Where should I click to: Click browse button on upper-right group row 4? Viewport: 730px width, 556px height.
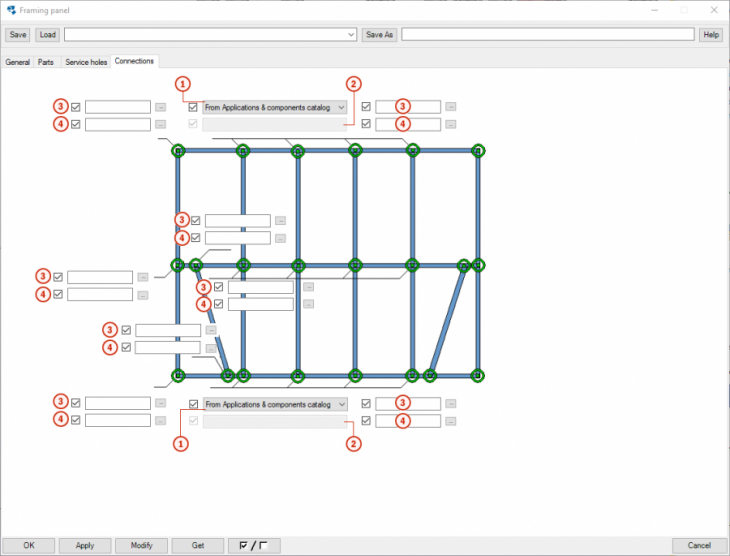[450, 124]
